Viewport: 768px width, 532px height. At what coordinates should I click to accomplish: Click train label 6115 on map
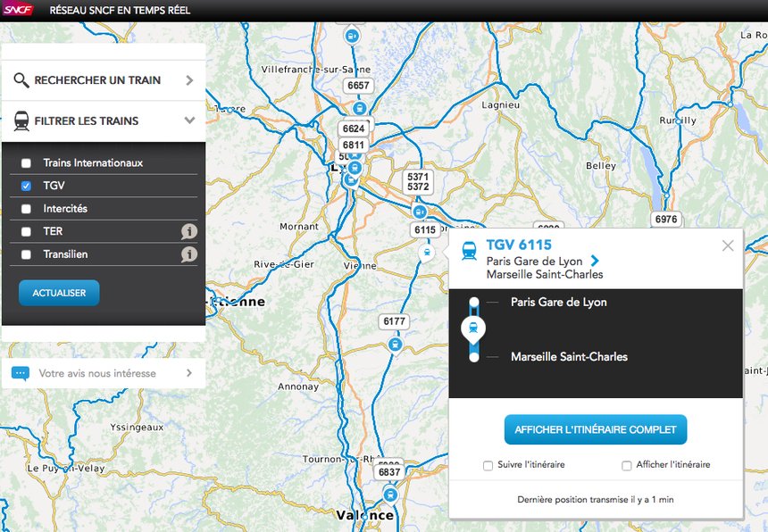point(425,230)
